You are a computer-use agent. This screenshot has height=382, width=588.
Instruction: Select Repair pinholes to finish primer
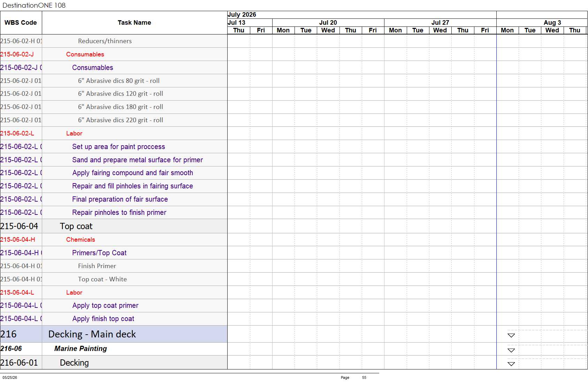point(119,212)
